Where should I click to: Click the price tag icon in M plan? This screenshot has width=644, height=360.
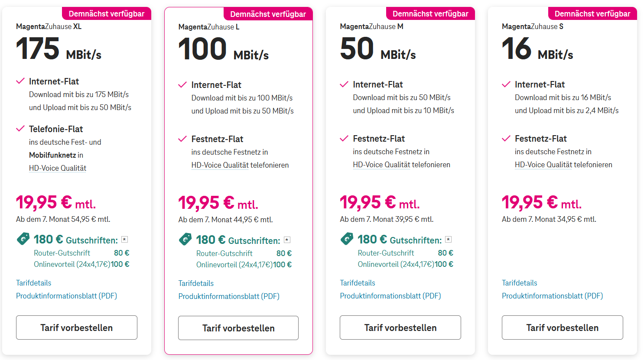coord(347,239)
